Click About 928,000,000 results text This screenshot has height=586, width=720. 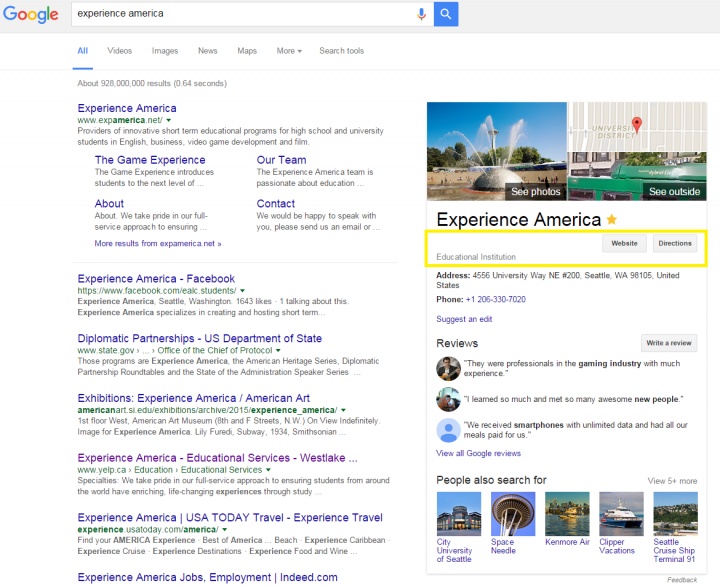click(152, 84)
